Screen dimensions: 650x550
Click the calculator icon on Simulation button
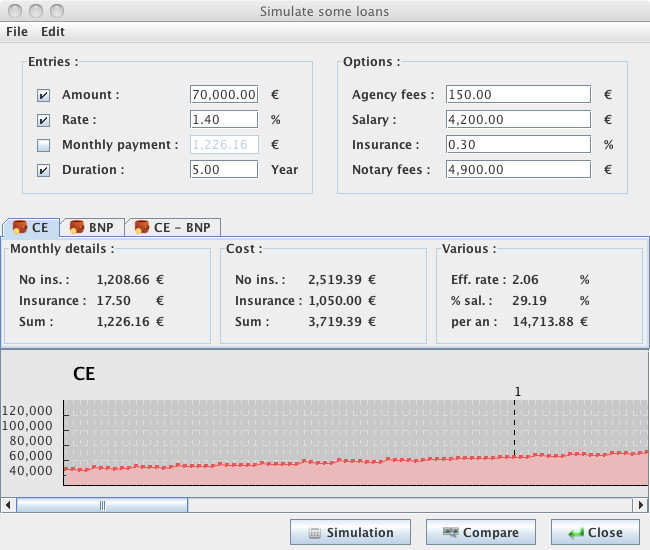315,533
